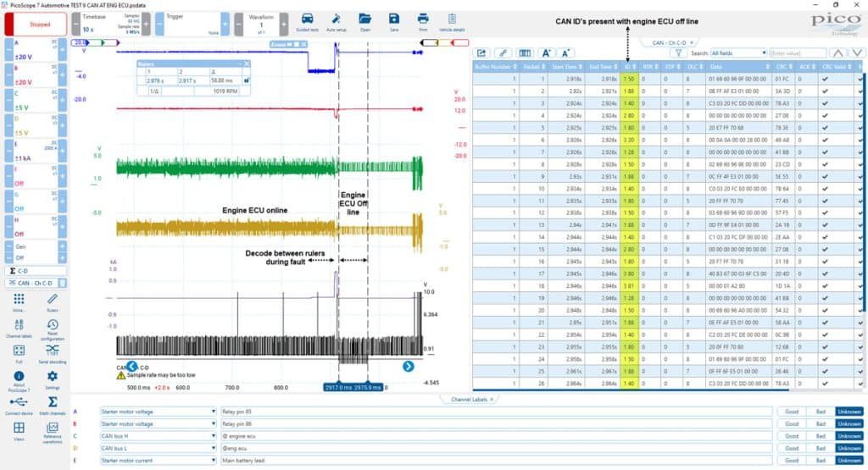
Task: Set channel E Starter motor current to Unknown
Action: pyautogui.click(x=849, y=460)
